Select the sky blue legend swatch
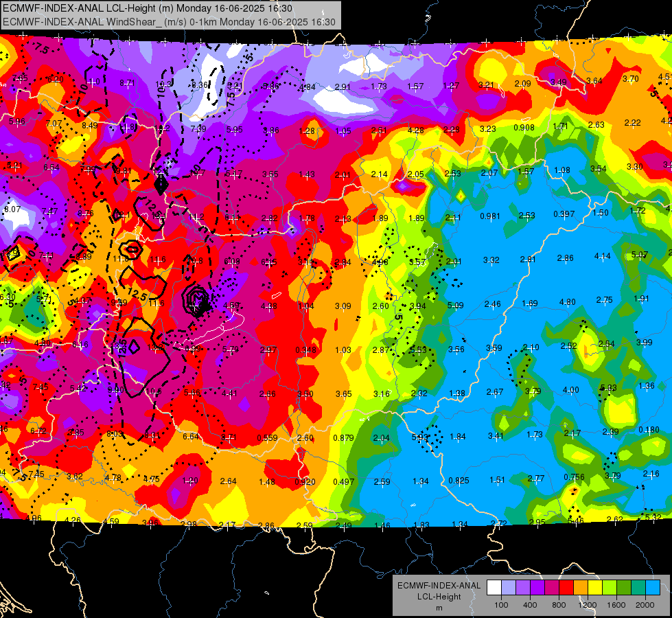 [x=653, y=587]
